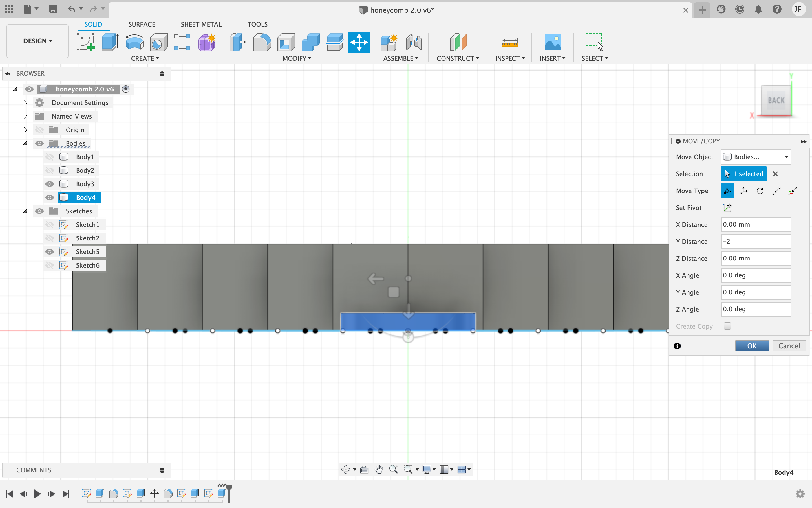Click OK in Move/Copy dialog

tap(752, 346)
